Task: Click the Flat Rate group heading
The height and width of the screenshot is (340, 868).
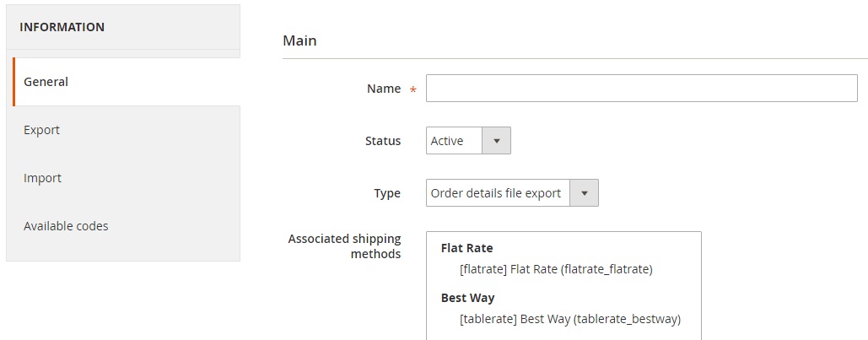Action: click(x=466, y=248)
